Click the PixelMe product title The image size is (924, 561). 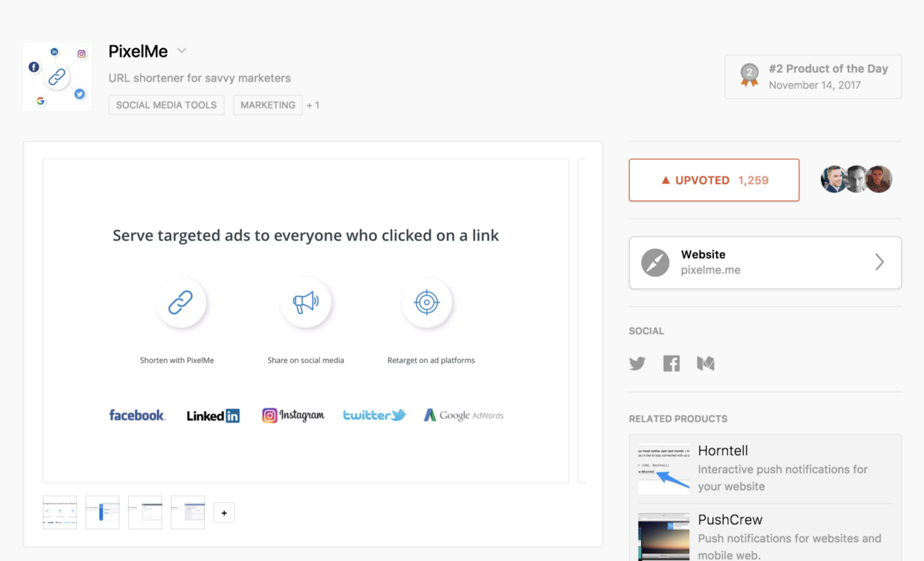pyautogui.click(x=138, y=51)
